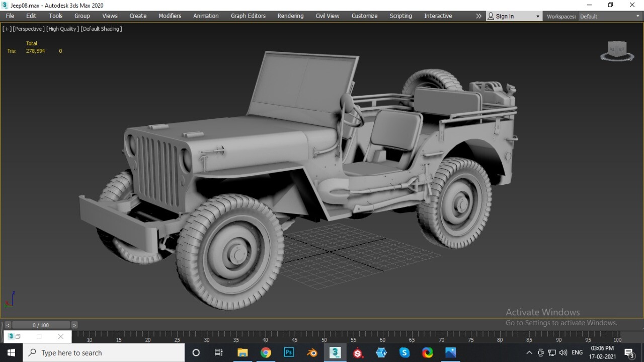Viewport: 644px width, 362px height.
Task: Open the Create menu
Action: coord(138,16)
